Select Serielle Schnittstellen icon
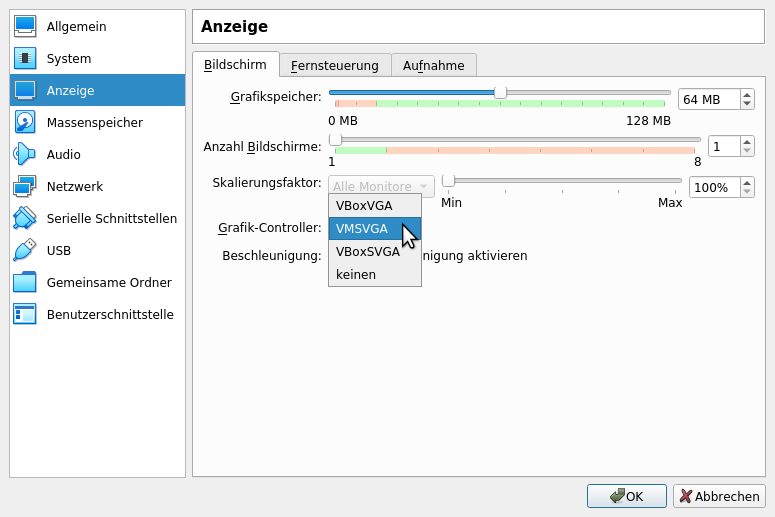Viewport: 775px width, 517px height. [25, 218]
